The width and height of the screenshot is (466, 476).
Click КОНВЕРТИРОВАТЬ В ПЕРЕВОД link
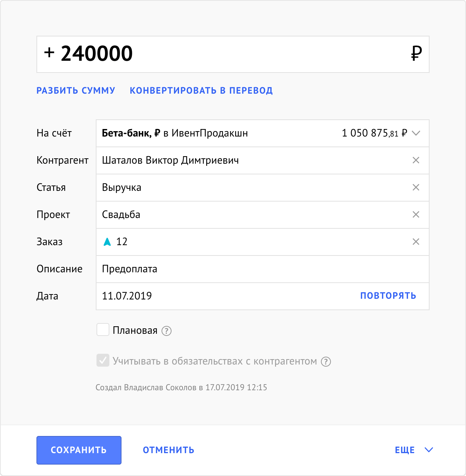201,90
